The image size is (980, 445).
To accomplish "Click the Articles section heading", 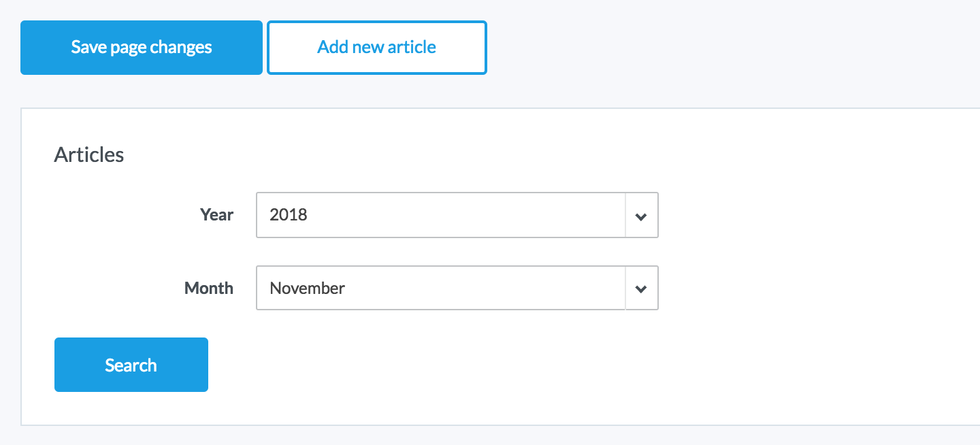I will click(89, 154).
